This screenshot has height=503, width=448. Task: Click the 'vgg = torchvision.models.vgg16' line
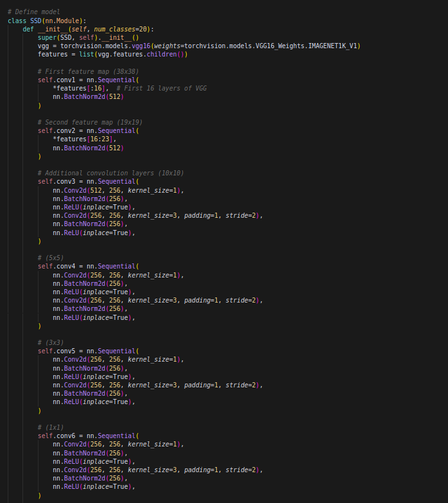pos(199,46)
